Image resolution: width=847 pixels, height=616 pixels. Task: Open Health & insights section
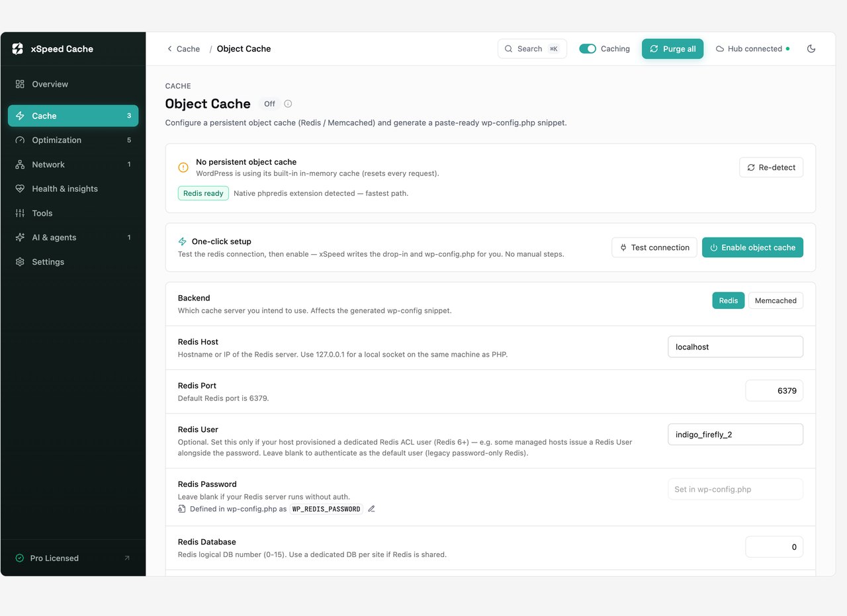[73, 189]
